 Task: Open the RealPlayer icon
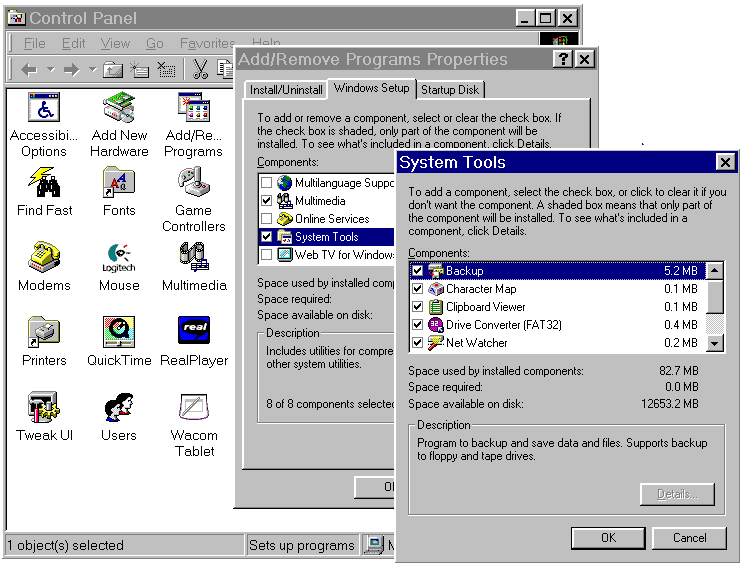click(x=194, y=334)
